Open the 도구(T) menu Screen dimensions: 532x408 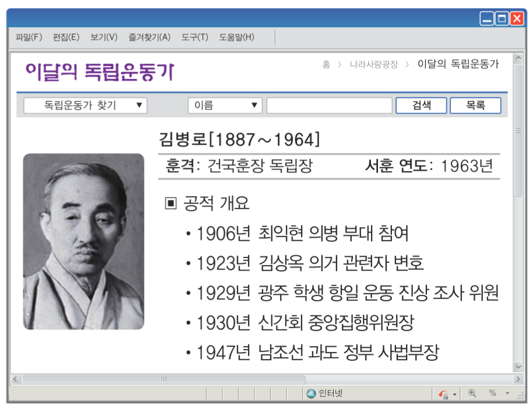pyautogui.click(x=195, y=36)
